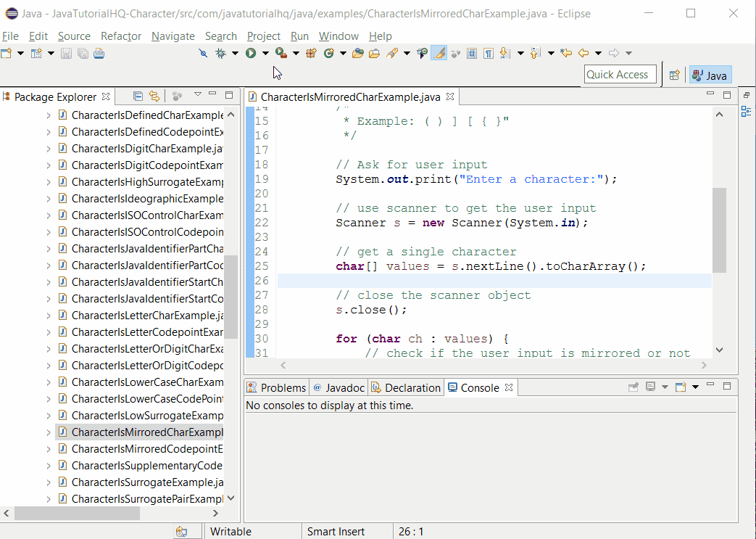The height and width of the screenshot is (539, 756).
Task: Activate the Java perspective button
Action: coord(710,75)
